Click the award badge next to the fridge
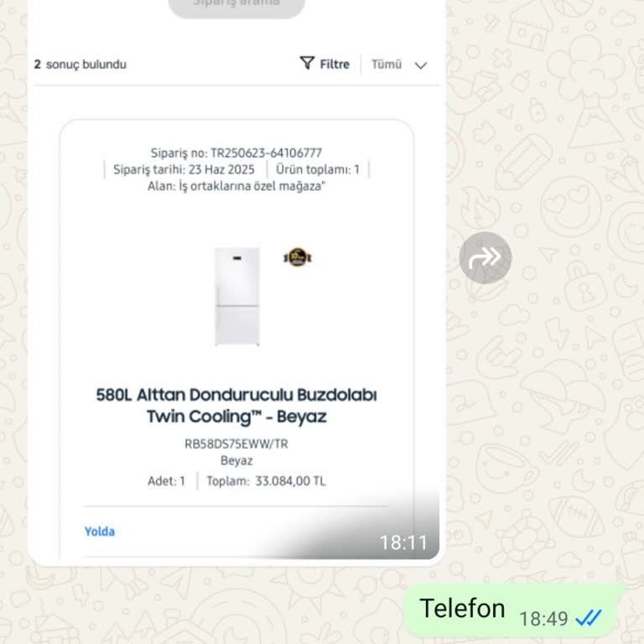Screen dimensions: 644x644 (298, 257)
